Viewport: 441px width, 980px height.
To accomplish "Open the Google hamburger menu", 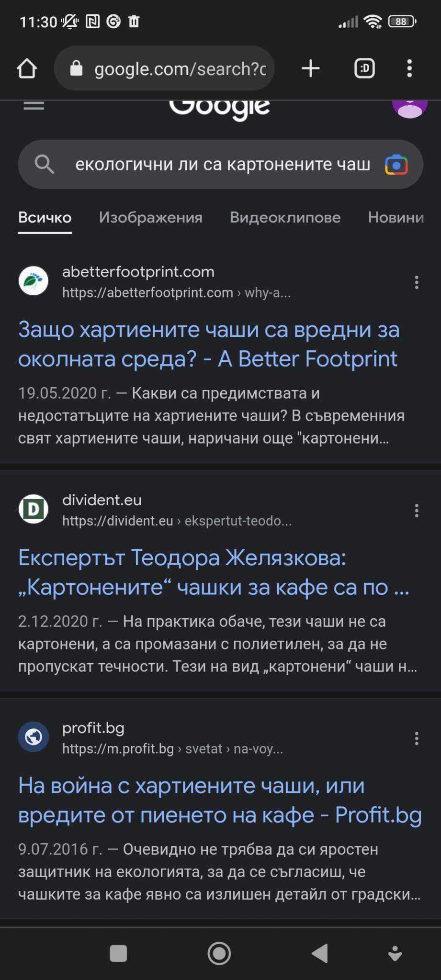I will pyautogui.click(x=34, y=106).
